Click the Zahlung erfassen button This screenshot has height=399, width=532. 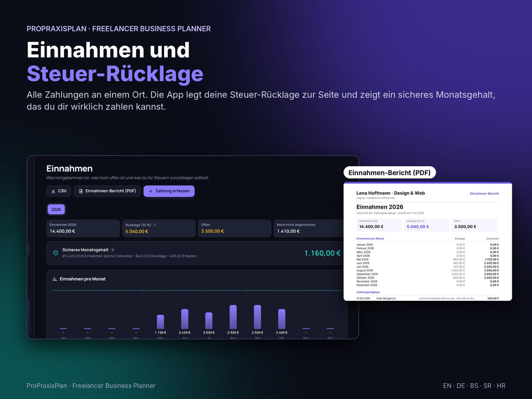tap(169, 191)
